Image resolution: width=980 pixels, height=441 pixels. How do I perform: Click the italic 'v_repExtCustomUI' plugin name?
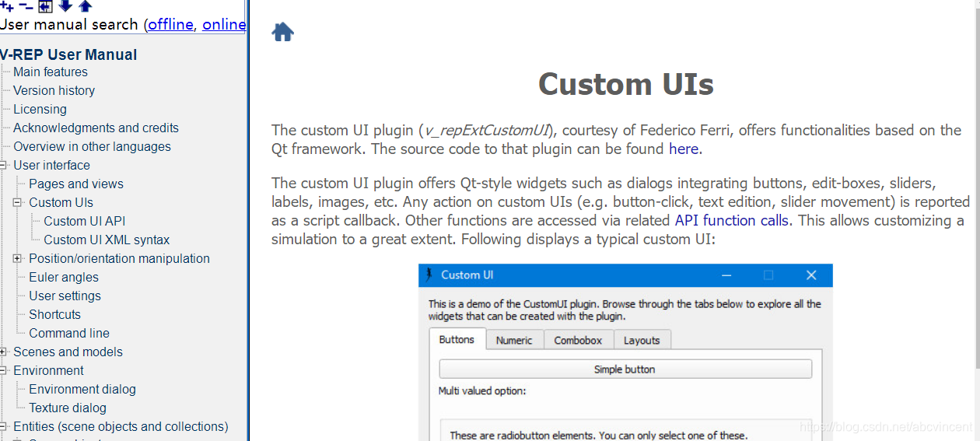(486, 130)
